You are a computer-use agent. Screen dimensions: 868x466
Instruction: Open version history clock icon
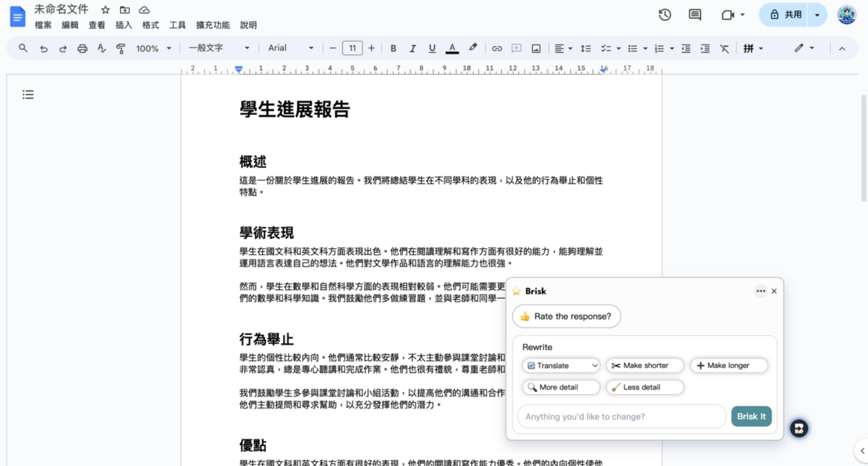pos(665,15)
